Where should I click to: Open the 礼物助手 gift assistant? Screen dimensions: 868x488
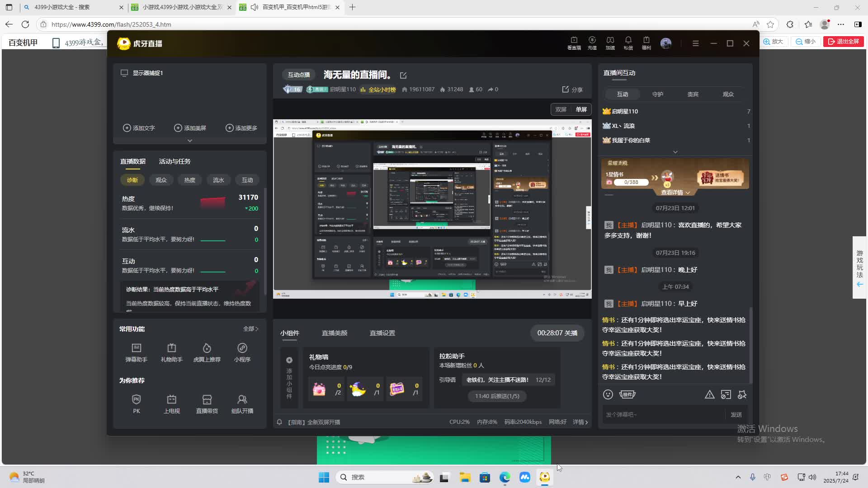coord(171,348)
